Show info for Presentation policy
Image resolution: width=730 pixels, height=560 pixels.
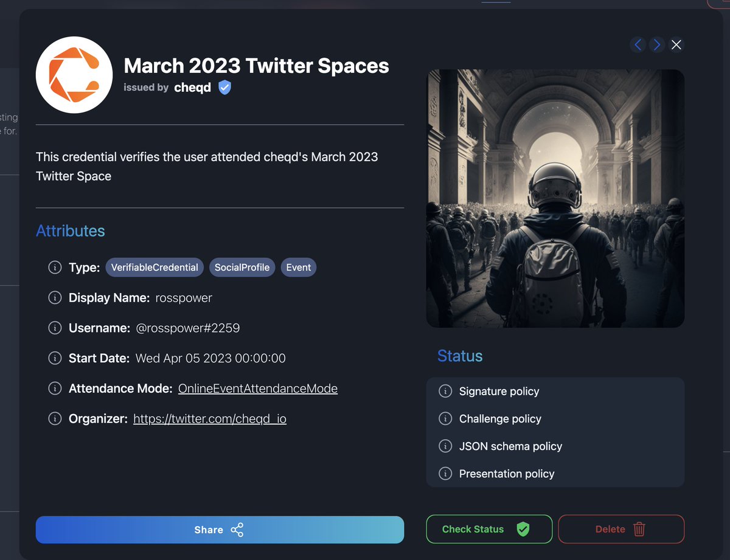point(445,473)
